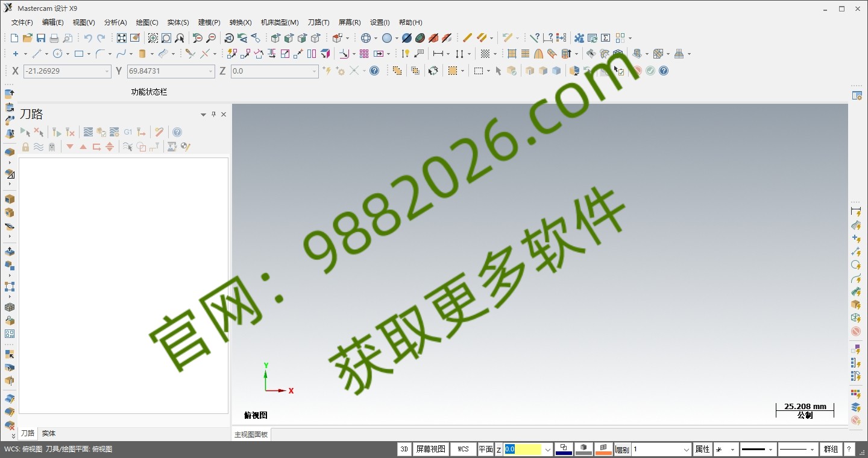Open the 绘图(C) menu

(147, 22)
